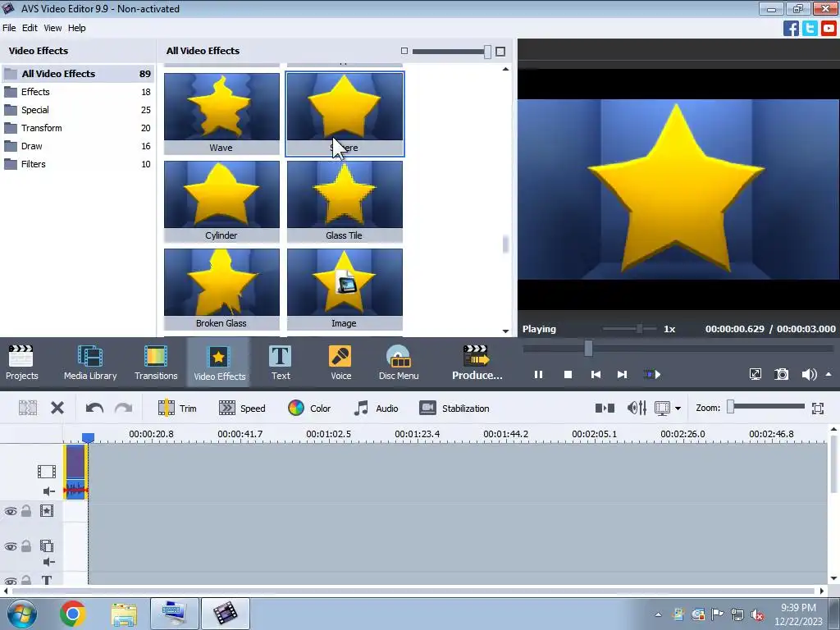Pause the preview playback
Viewport: 840px width, 630px height.
(538, 374)
